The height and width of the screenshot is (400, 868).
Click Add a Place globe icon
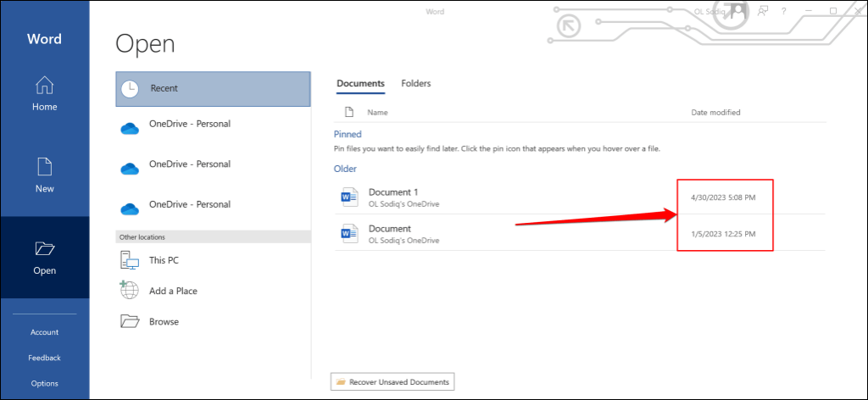tap(129, 291)
